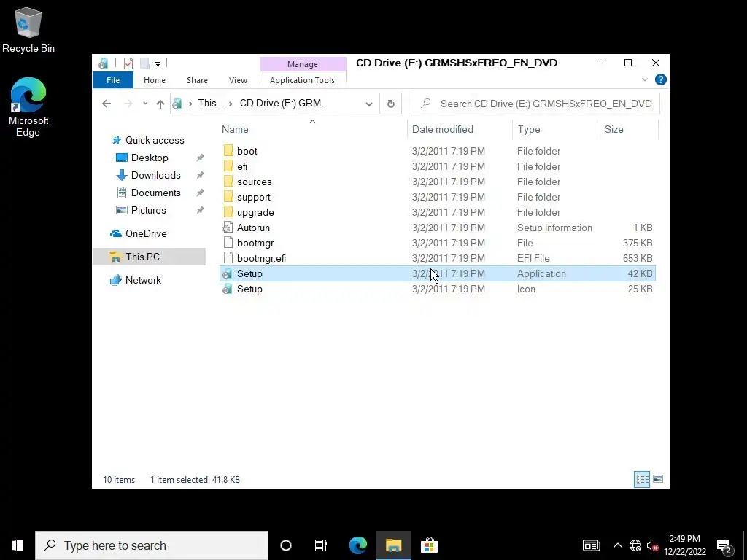Open Desktop in navigation pane
Screen dimensions: 747x560
point(150,157)
